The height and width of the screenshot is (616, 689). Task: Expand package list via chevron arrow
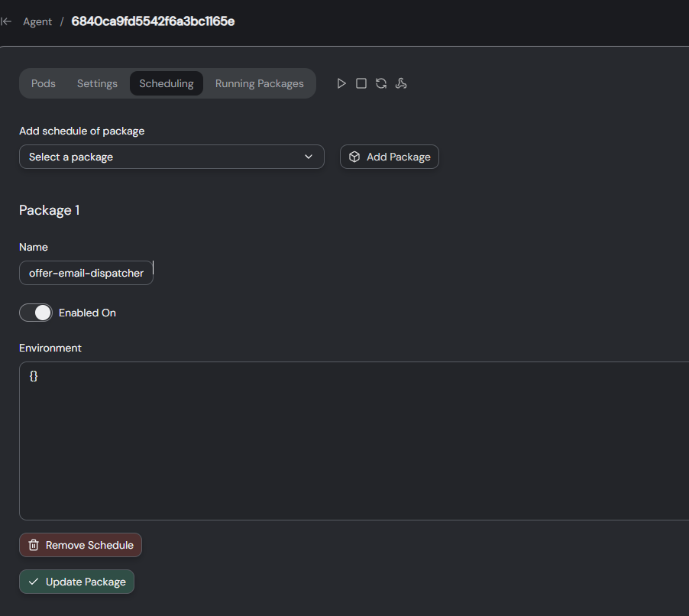[x=309, y=157]
